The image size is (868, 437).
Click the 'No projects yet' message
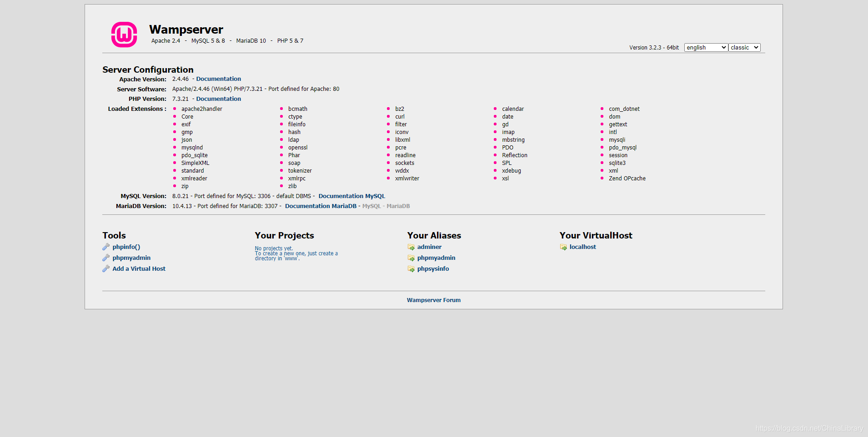pyautogui.click(x=274, y=248)
